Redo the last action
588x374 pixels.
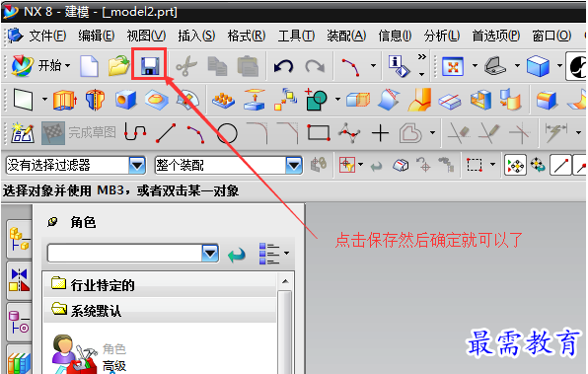(x=315, y=67)
